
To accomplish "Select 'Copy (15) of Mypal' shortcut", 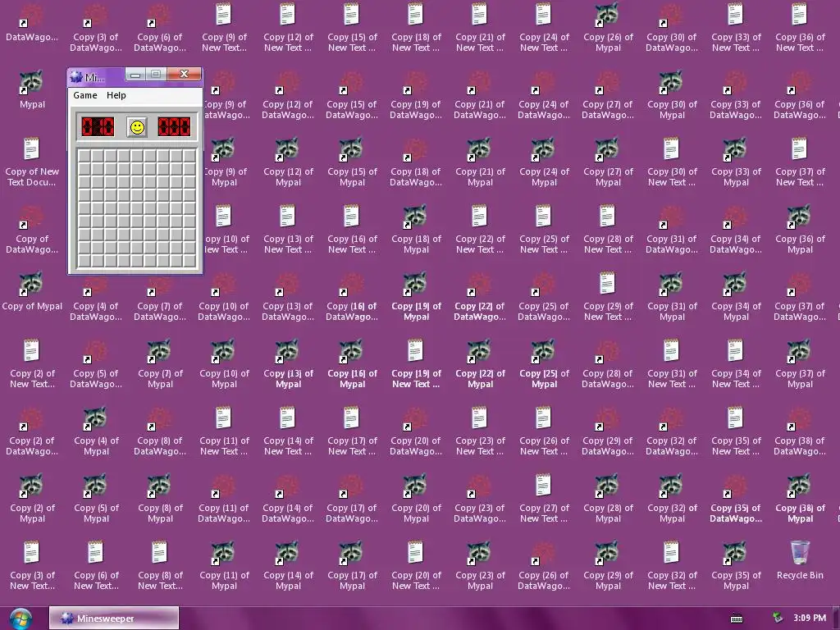I will coord(352,162).
